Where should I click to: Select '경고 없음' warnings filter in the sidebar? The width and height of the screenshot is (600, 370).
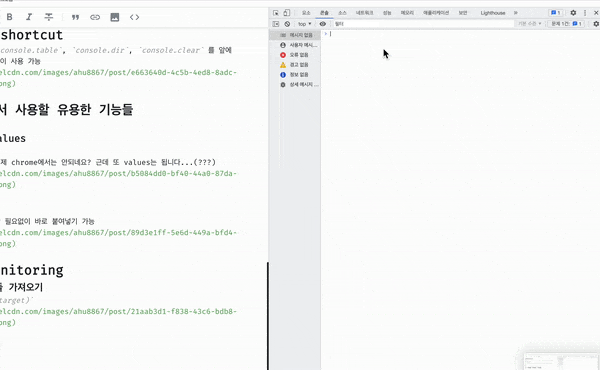tap(295, 65)
